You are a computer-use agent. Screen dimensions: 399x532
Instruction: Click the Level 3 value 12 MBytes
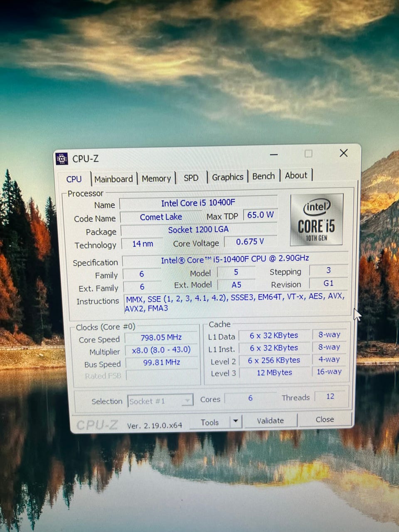coord(274,373)
